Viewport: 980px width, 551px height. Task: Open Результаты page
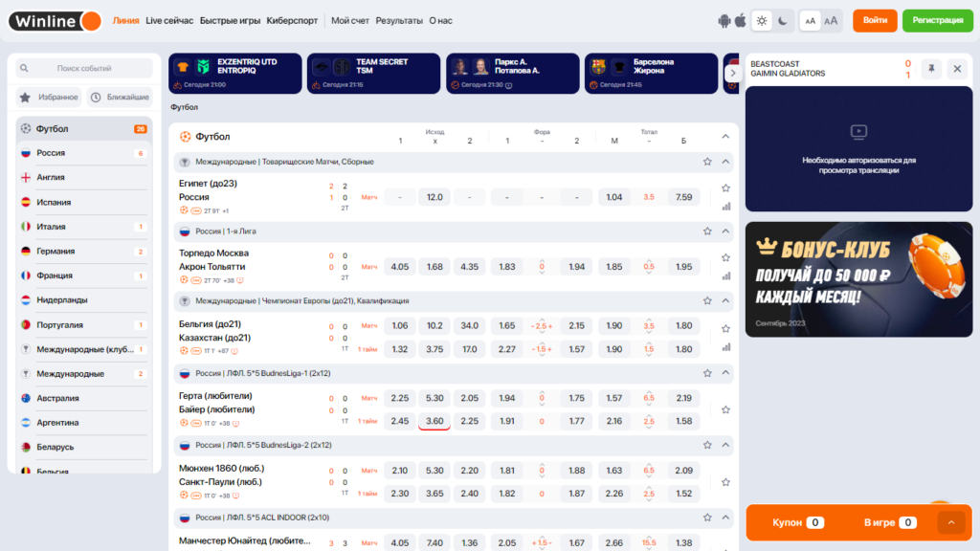click(x=399, y=21)
